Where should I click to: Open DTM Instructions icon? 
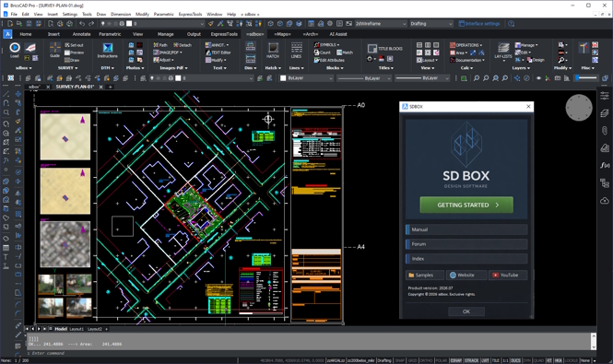[x=107, y=50]
